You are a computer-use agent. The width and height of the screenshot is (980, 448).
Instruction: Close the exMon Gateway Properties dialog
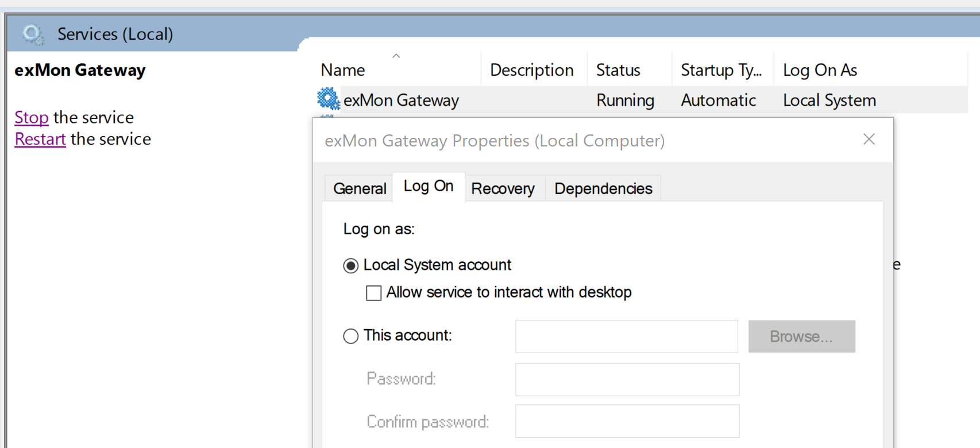(x=869, y=139)
